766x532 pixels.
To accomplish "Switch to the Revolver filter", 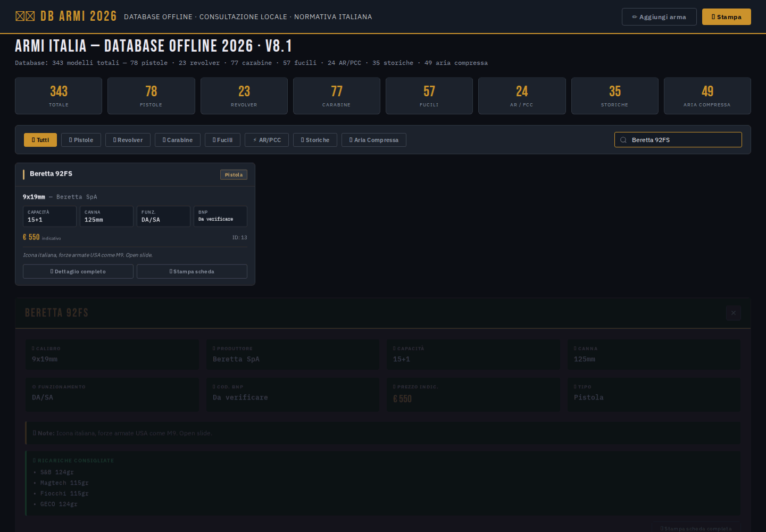I will [x=128, y=140].
